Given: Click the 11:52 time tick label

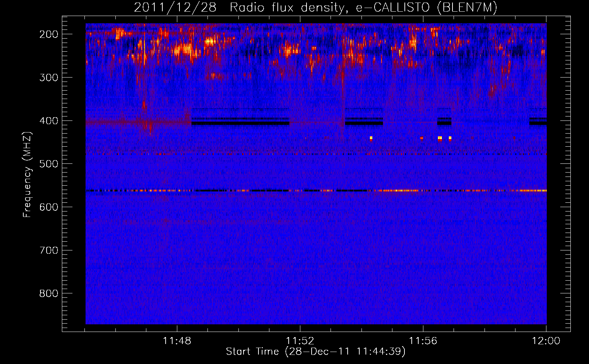Looking at the screenshot, I should (300, 341).
